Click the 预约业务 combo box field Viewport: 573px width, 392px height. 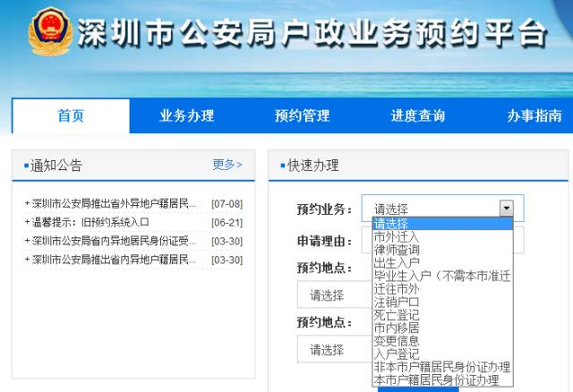tap(442, 209)
